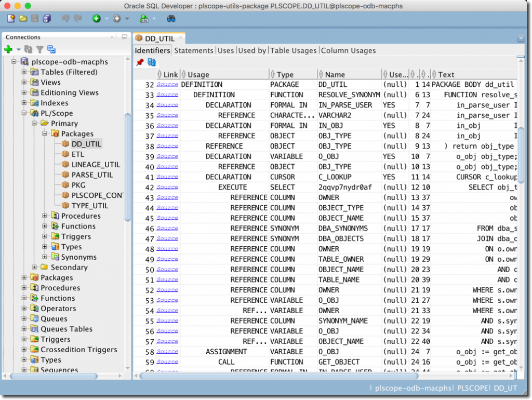Click the plscope-odb-macphs connection icon
Image resolution: width=532 pixels, height=400 pixels.
pyautogui.click(x=24, y=61)
